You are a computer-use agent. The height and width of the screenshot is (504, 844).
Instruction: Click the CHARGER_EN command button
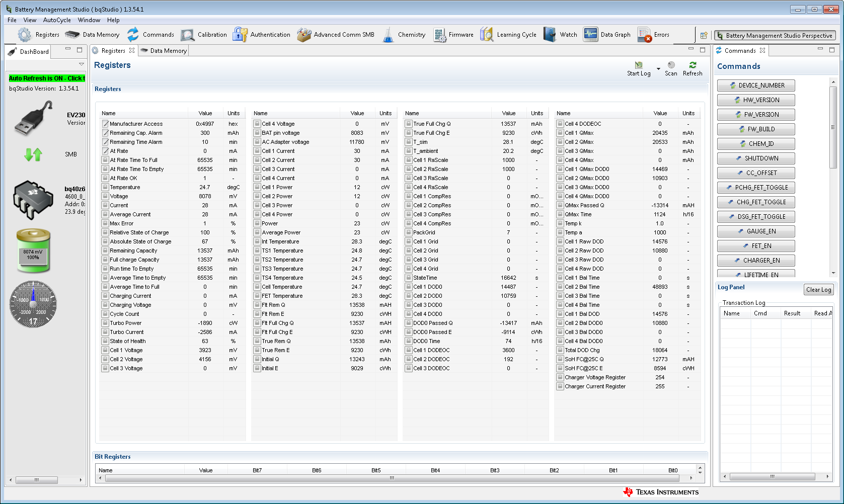tap(756, 261)
